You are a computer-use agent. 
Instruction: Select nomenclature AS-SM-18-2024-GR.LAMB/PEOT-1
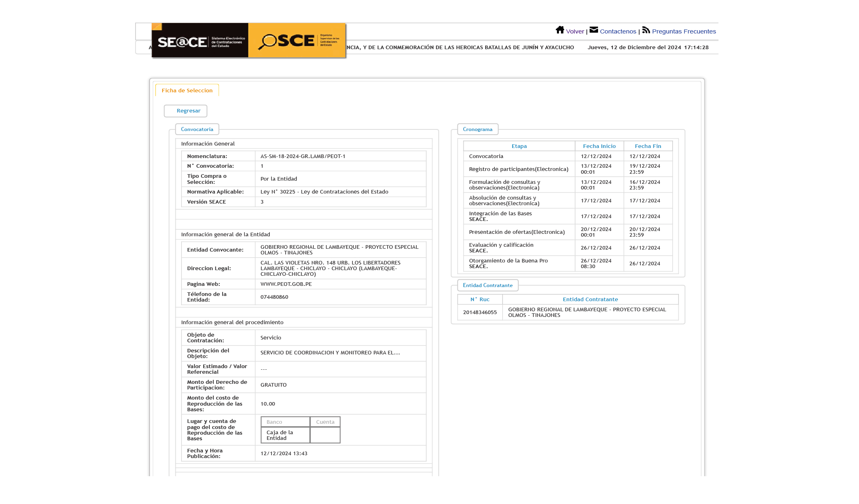coord(303,156)
